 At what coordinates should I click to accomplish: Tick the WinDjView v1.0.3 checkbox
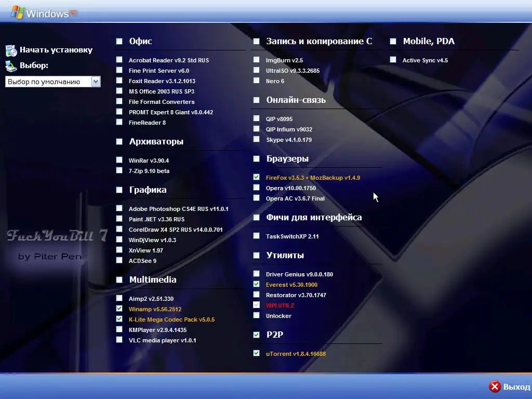pos(119,239)
